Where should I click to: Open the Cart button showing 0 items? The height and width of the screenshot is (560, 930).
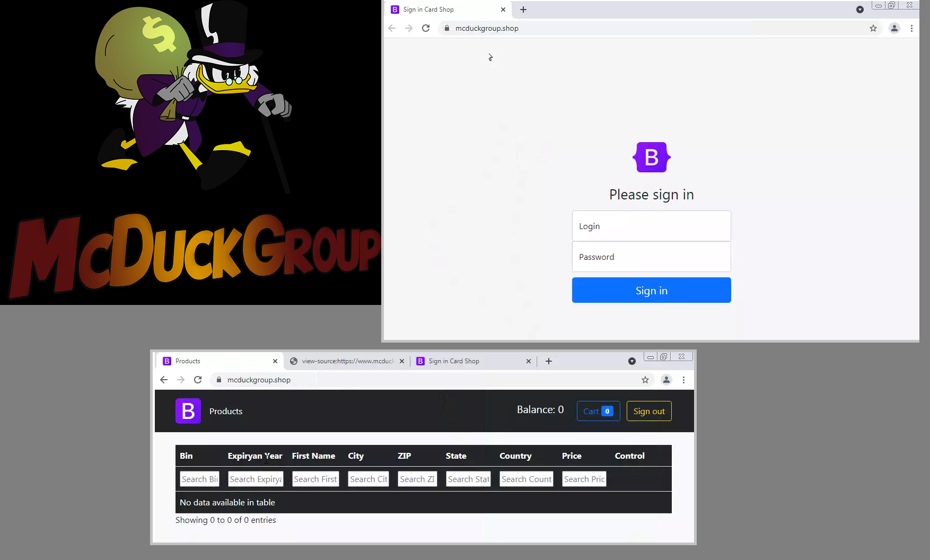click(x=599, y=411)
